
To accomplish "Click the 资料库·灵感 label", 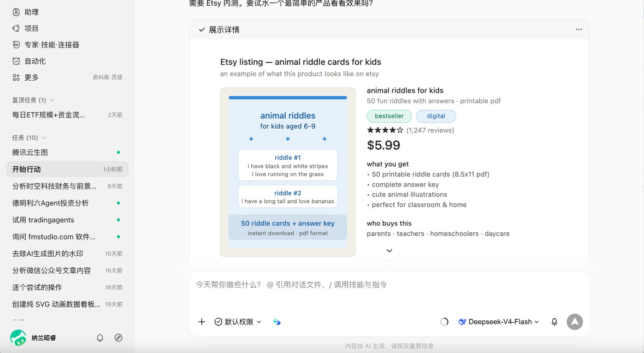I will pyautogui.click(x=107, y=78).
